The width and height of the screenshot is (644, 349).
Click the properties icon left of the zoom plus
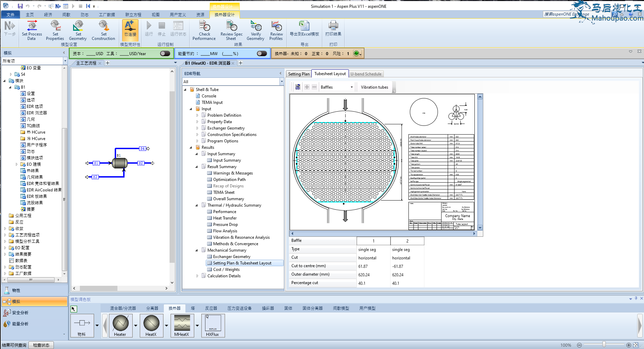click(297, 87)
